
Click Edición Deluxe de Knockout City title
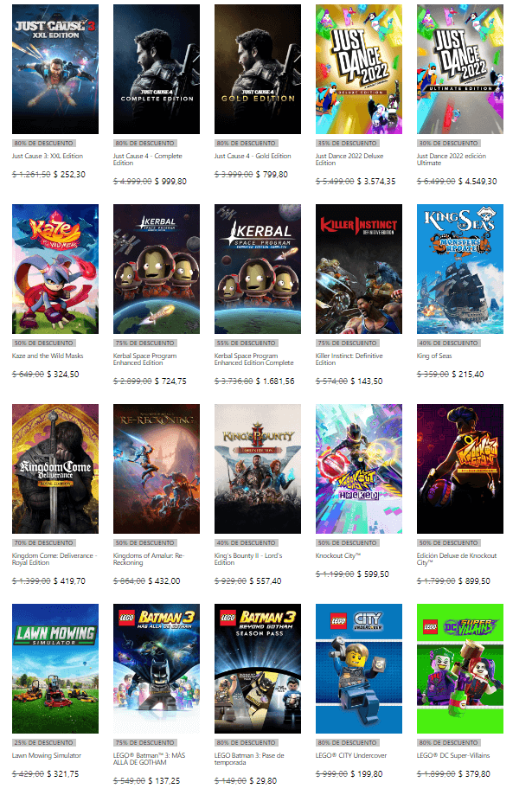pyautogui.click(x=457, y=559)
